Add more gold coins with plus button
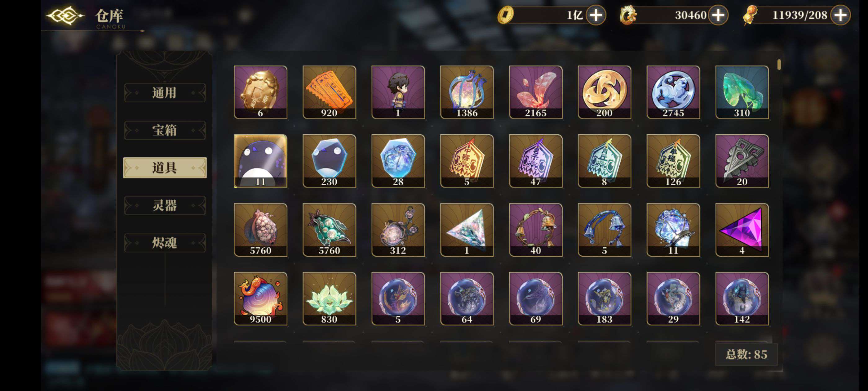 [596, 15]
